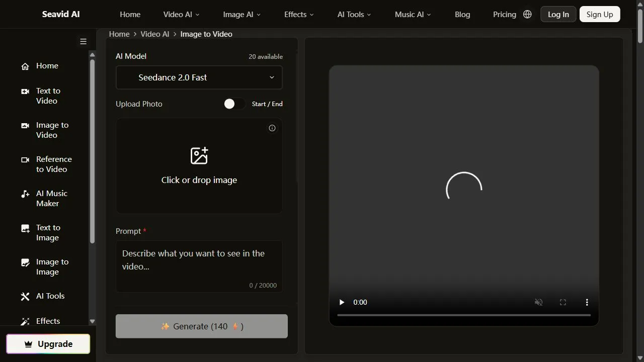This screenshot has height=362, width=644.
Task: Open Reference to Video sidebar label
Action: tap(54, 164)
